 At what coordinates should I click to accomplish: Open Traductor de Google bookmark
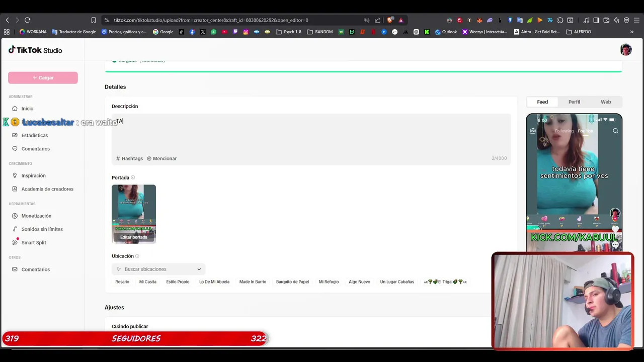click(x=73, y=32)
